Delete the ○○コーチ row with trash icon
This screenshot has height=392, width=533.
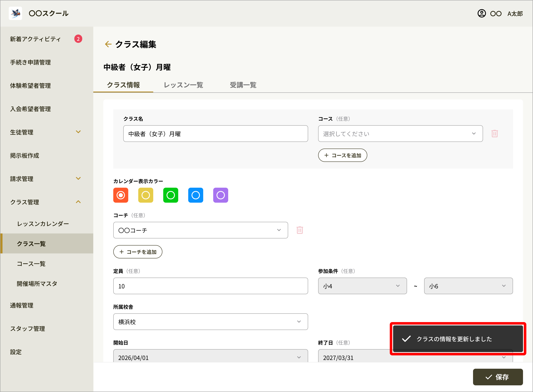pyautogui.click(x=300, y=230)
